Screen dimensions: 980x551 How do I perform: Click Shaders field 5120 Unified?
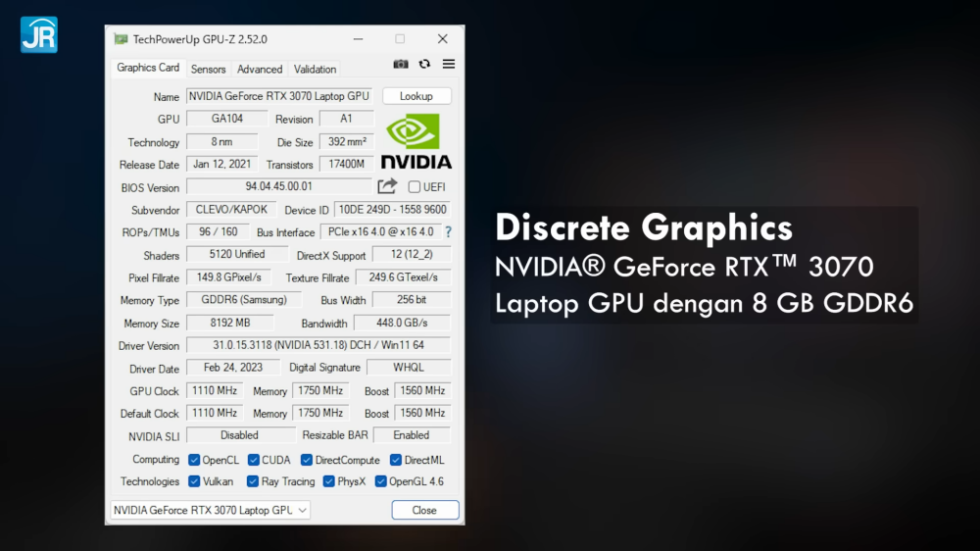237,255
